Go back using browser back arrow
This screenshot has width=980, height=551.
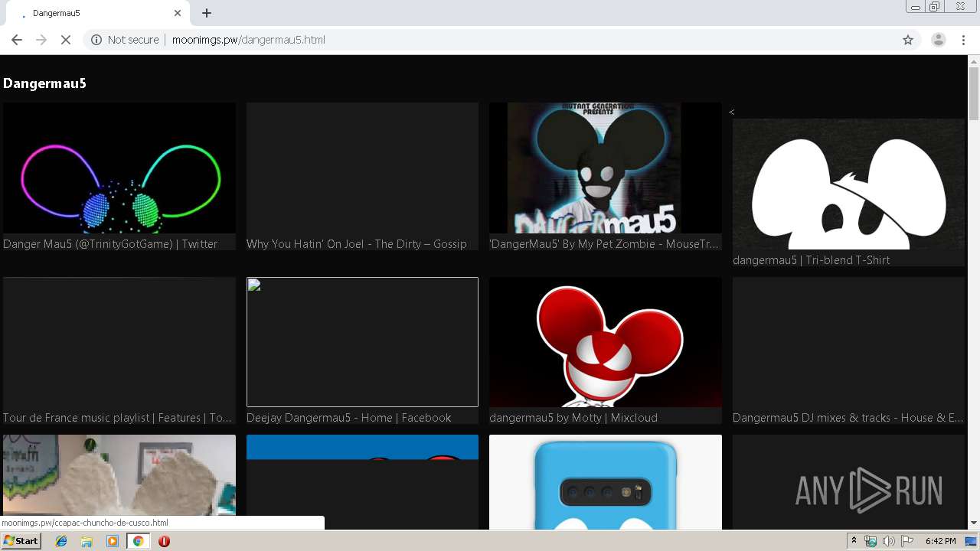pyautogui.click(x=17, y=40)
